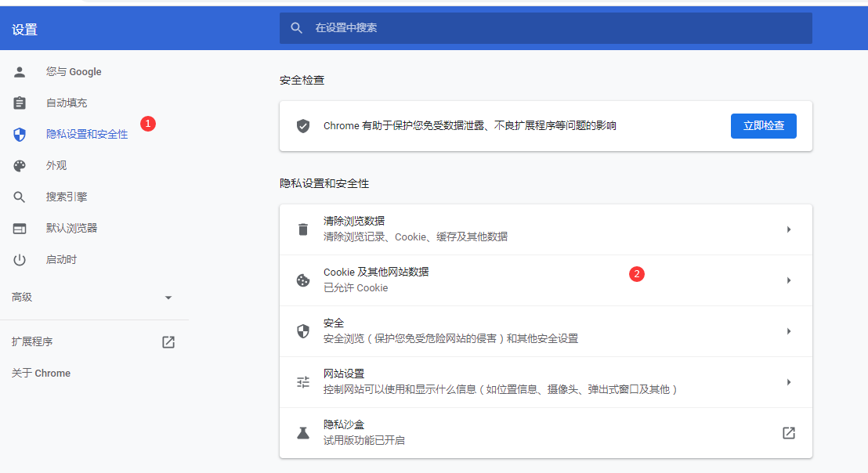Click the search icon in the settings search bar
The width and height of the screenshot is (868, 473).
(297, 27)
